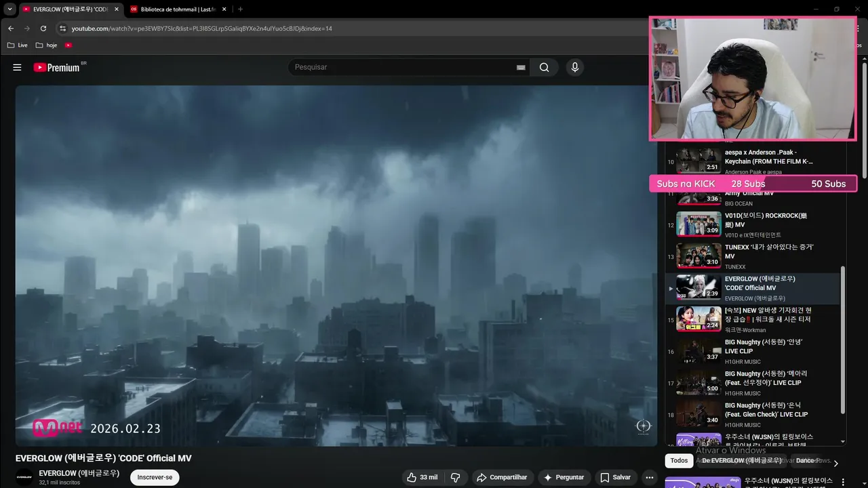View site information next to the URL
The height and width of the screenshot is (488, 868).
pyautogui.click(x=62, y=28)
